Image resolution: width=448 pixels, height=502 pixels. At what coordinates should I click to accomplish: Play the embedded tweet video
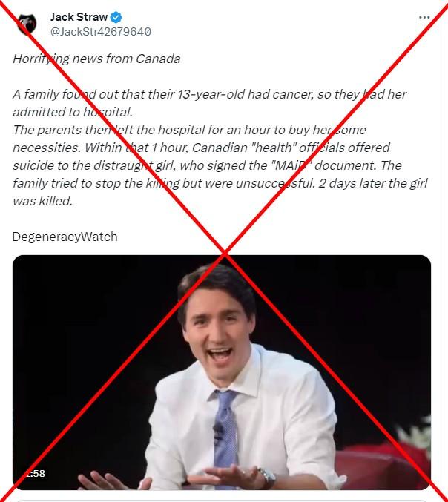tap(222, 372)
